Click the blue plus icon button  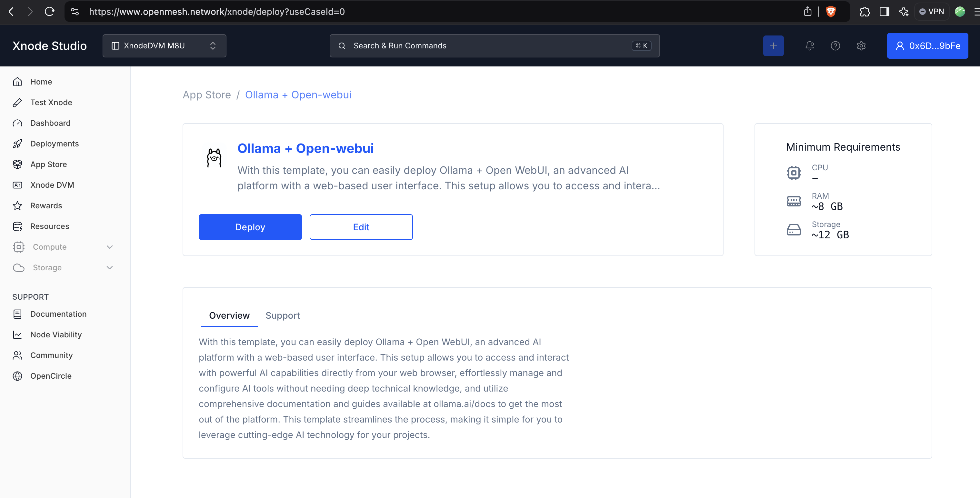coord(773,46)
